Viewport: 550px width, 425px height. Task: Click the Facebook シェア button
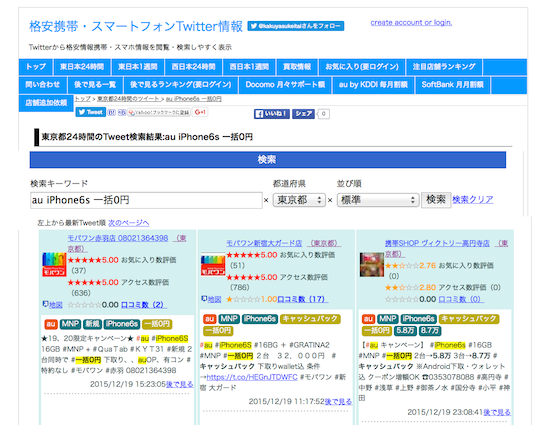pos(303,114)
